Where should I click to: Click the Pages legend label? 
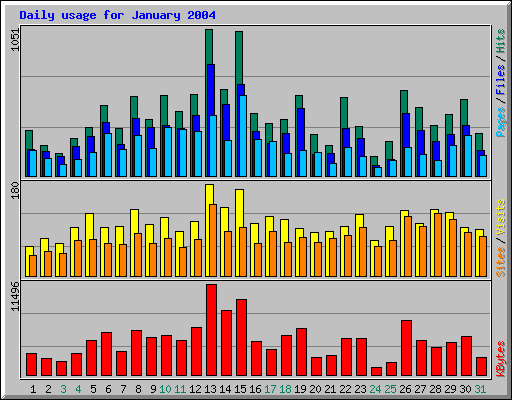coord(500,122)
